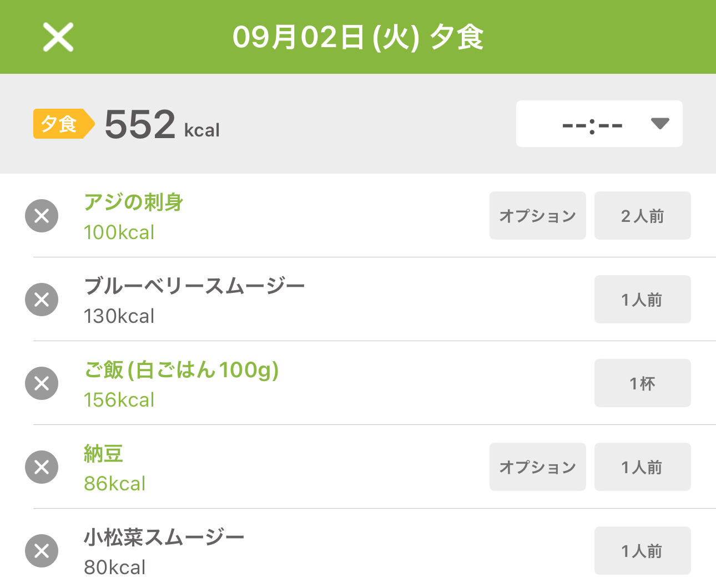Remove アジの刺身 from the meal list
The height and width of the screenshot is (588, 716).
tap(42, 216)
